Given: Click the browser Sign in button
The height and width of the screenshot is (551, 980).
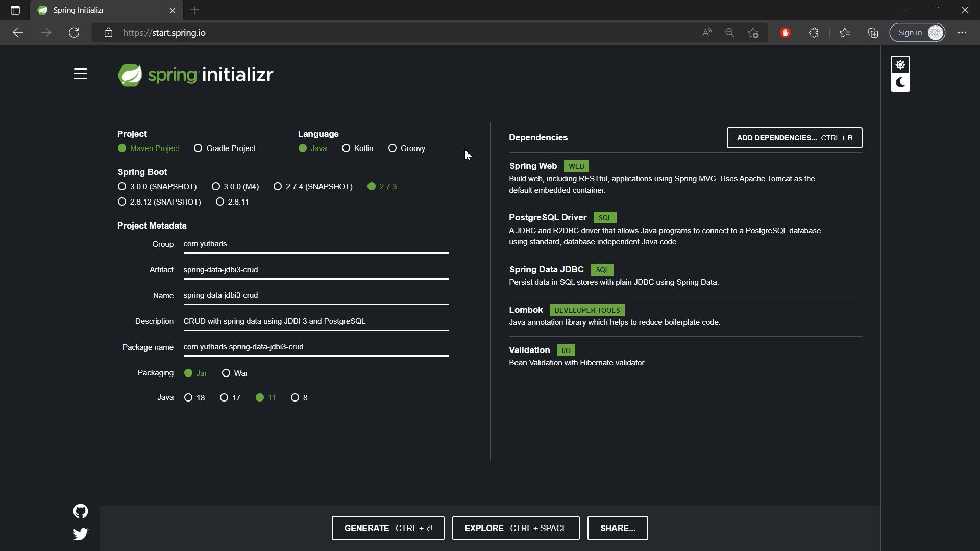Looking at the screenshot, I should (x=918, y=33).
